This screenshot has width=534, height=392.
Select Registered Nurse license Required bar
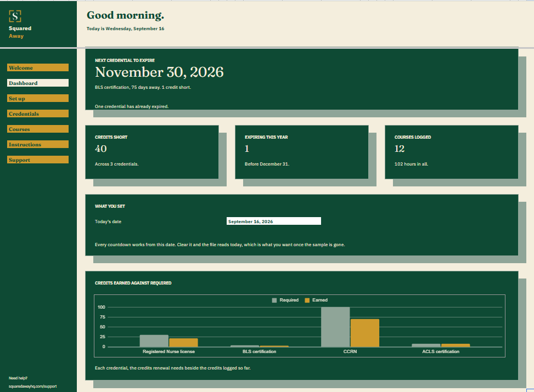[154, 340]
